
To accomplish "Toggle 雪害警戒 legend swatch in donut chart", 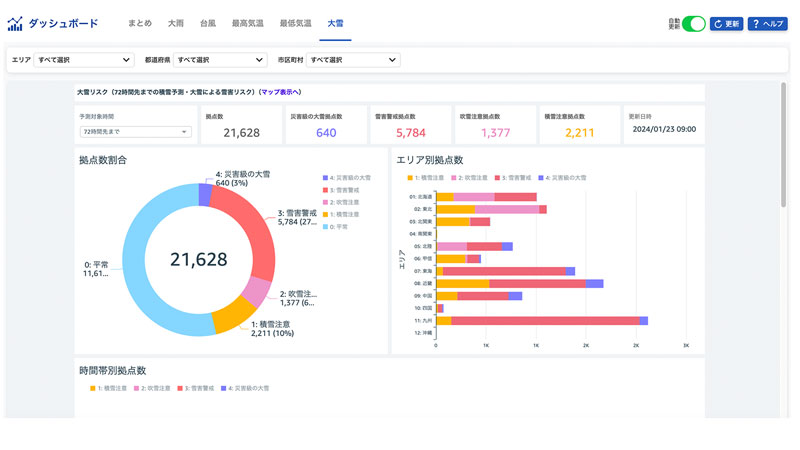I will pyautogui.click(x=326, y=191).
